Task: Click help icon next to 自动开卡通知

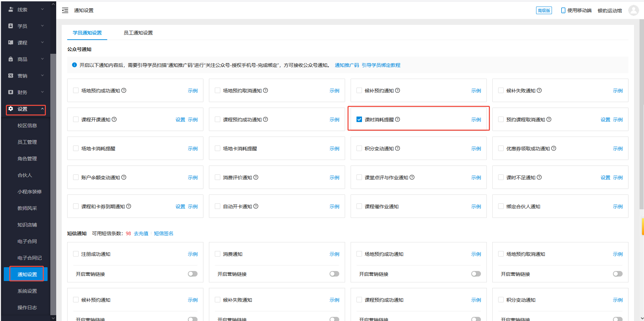Action: (256, 206)
